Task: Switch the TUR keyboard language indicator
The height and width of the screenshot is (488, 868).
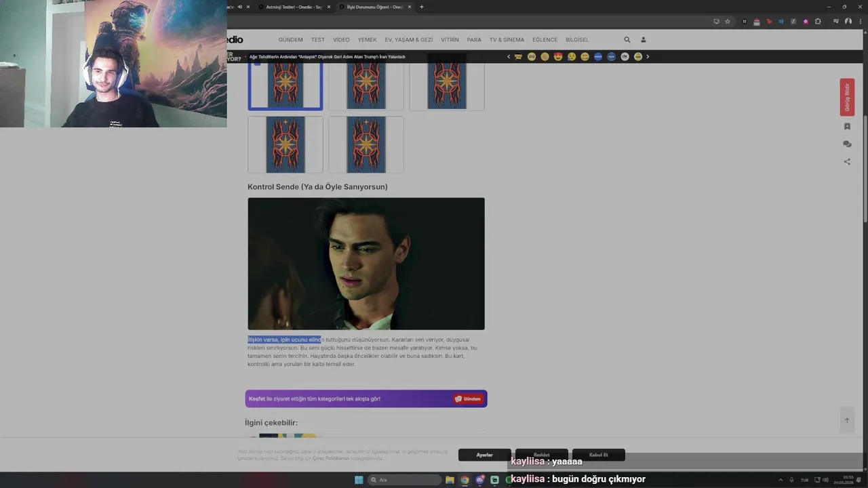Action: [x=805, y=480]
